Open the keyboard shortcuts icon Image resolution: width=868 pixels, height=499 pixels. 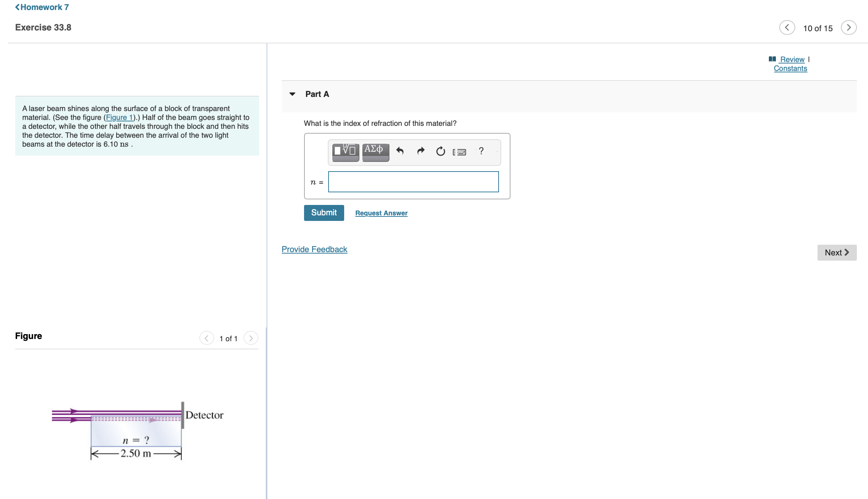[x=460, y=152]
